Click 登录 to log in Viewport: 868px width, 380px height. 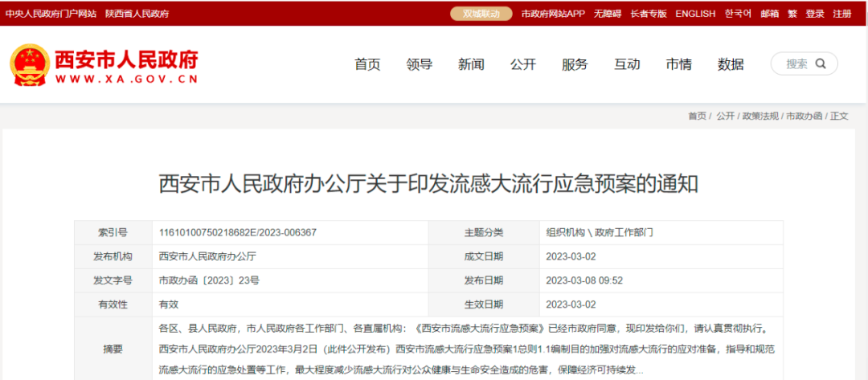815,14
